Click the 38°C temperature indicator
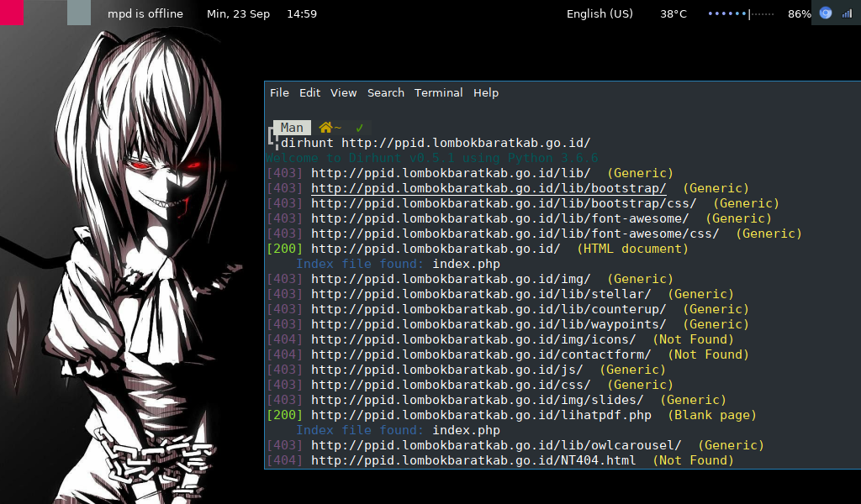Screen dimensions: 861x504 673,13
